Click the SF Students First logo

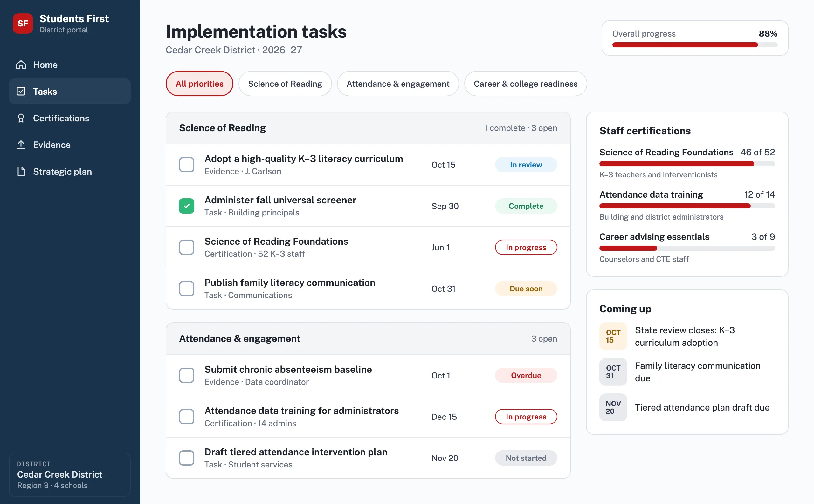[23, 23]
